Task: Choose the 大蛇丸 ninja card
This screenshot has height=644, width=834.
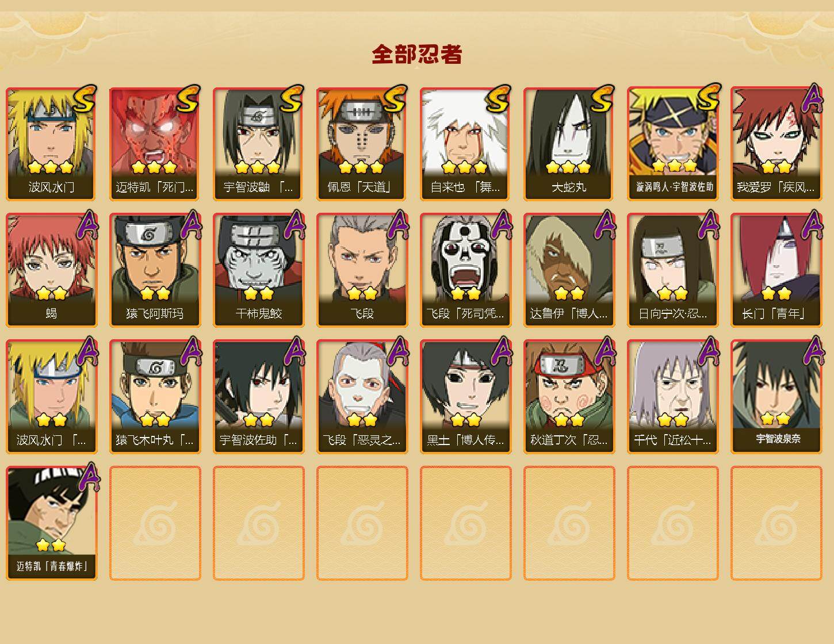Action: pos(569,144)
